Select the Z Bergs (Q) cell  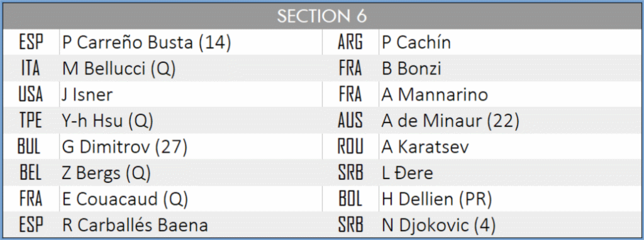tap(191, 172)
